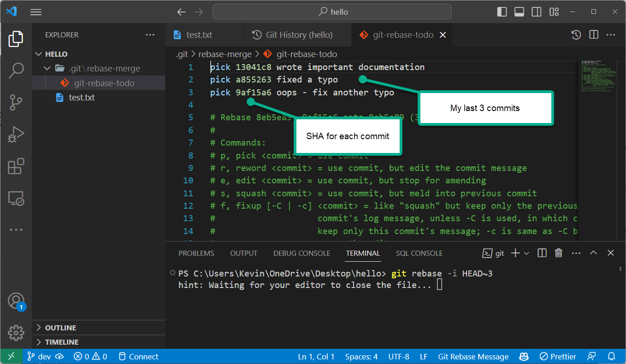Switch to the Git History (hello) tab

[x=292, y=35]
